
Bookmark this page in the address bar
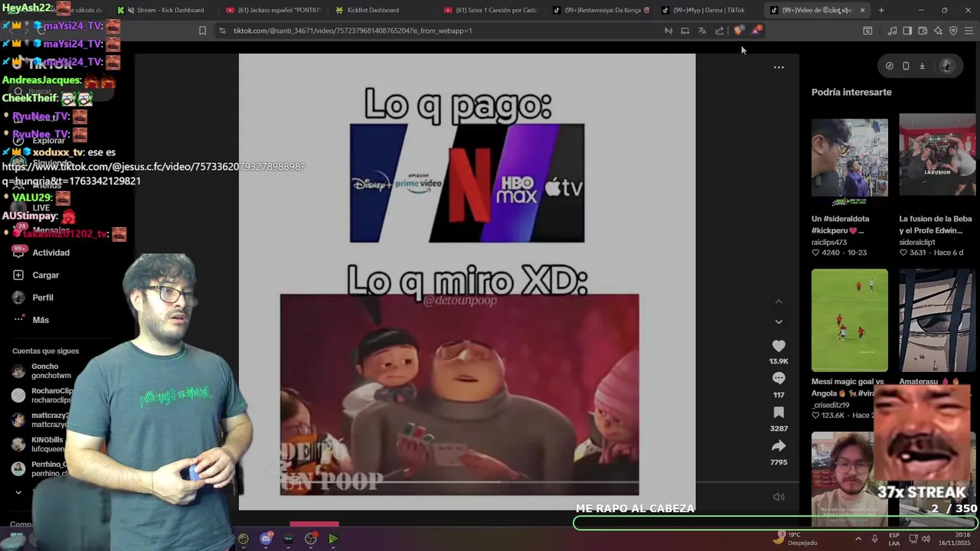[x=202, y=31]
